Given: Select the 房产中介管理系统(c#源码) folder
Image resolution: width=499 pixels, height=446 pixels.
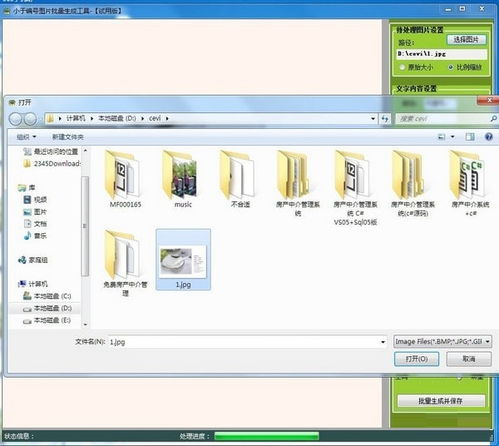Looking at the screenshot, I should (413, 183).
